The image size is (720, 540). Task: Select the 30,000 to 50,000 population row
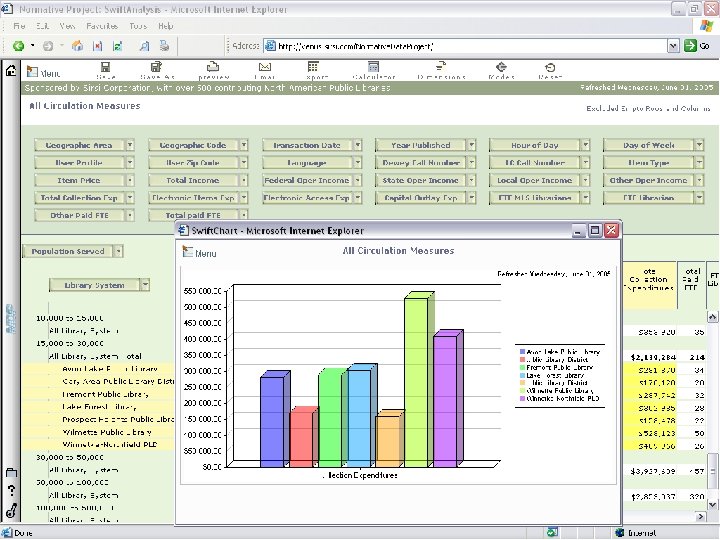tap(70, 457)
